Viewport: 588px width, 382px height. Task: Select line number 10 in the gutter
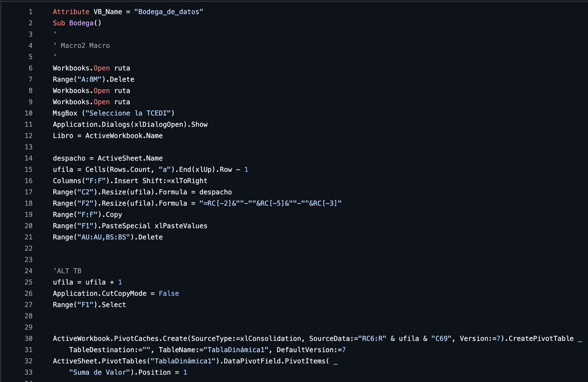(x=29, y=113)
